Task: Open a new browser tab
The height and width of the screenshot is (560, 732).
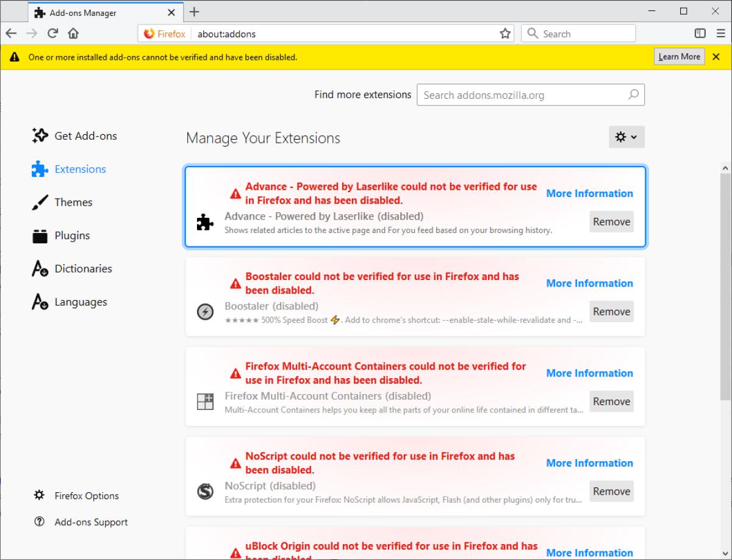Action: coord(193,11)
